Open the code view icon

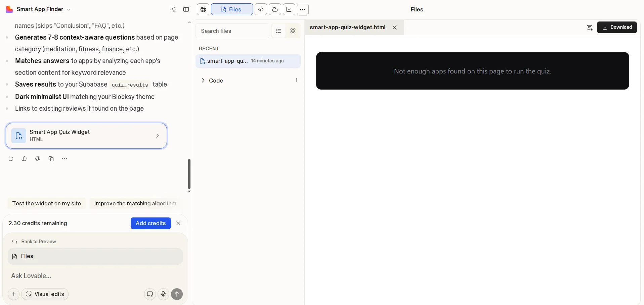click(x=261, y=9)
